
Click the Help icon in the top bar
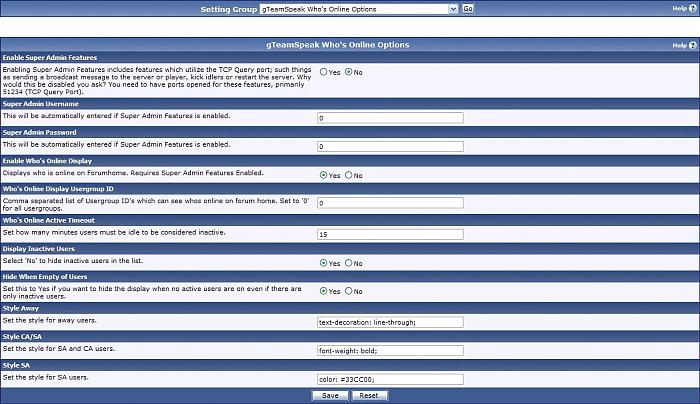pyautogui.click(x=692, y=8)
